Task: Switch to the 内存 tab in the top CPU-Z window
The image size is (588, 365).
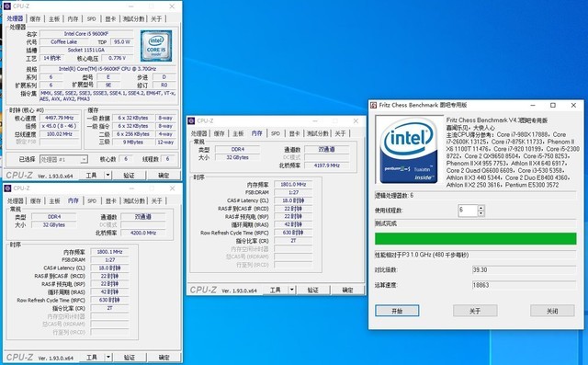Action: (73, 18)
